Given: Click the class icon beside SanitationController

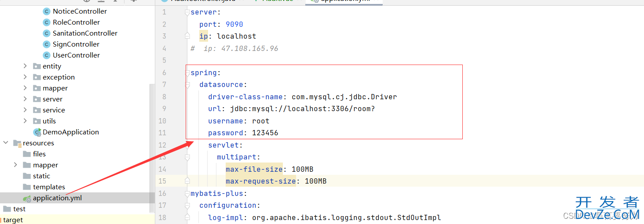Looking at the screenshot, I should pos(47,33).
